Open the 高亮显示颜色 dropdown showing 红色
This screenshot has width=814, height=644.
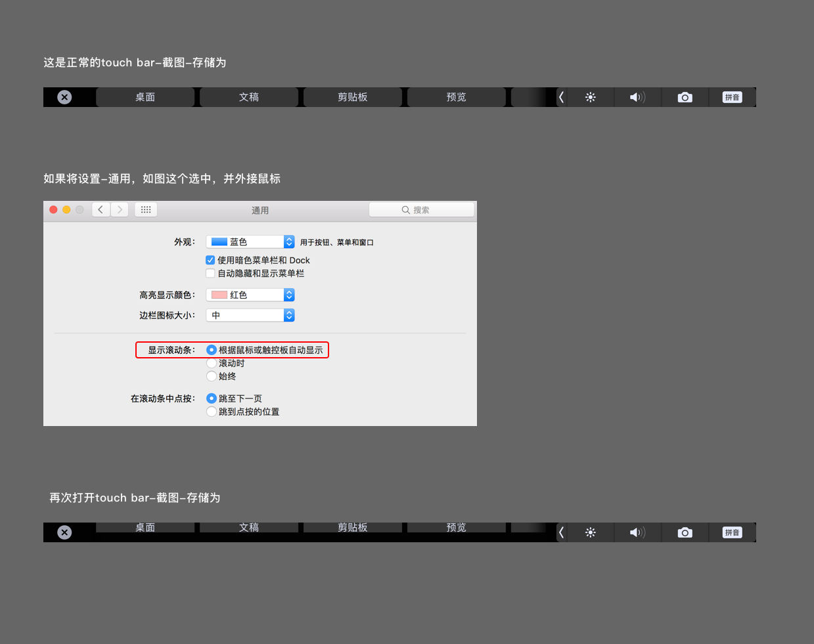[x=250, y=295]
